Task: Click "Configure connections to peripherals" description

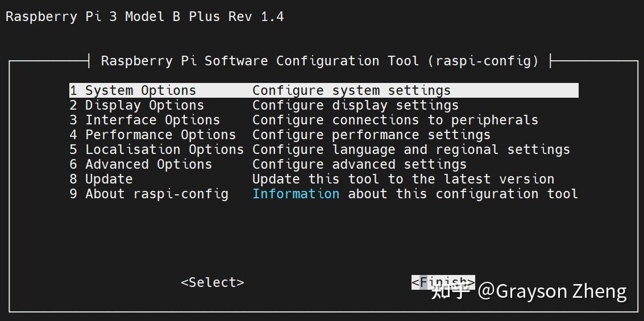Action: tap(395, 120)
